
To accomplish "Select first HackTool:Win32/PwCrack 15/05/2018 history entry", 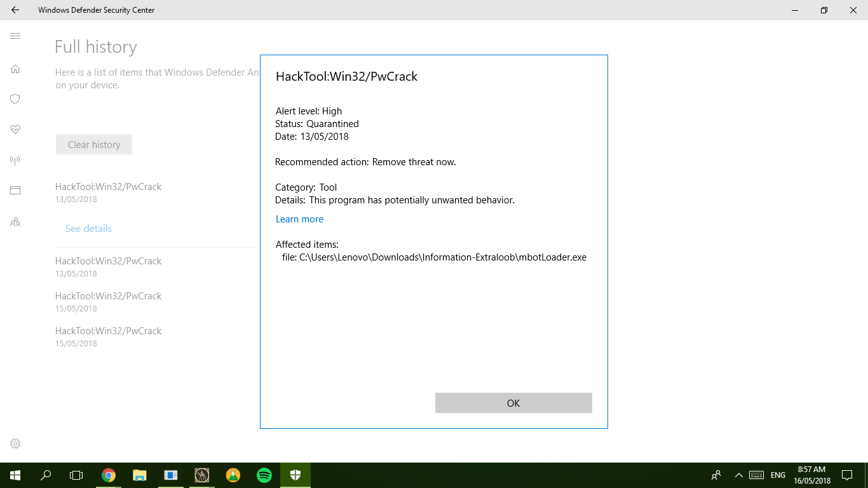I will [109, 302].
